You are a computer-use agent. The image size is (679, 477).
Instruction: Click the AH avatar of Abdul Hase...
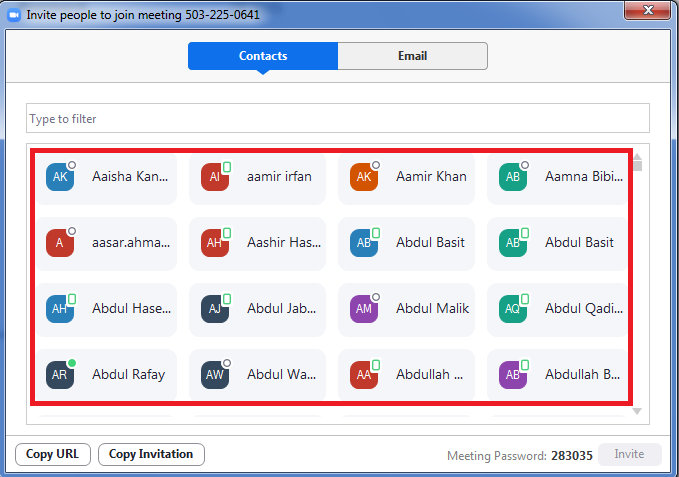click(60, 309)
